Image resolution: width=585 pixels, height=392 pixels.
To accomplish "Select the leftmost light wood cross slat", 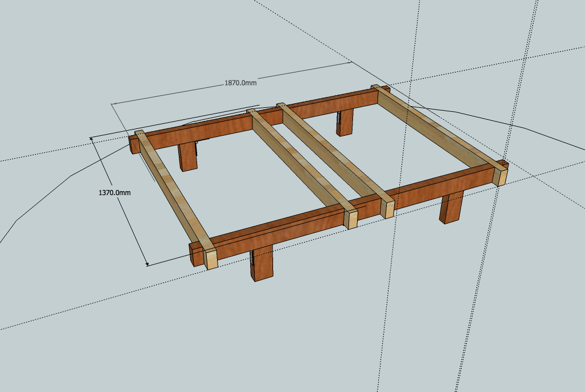I will (171, 189).
